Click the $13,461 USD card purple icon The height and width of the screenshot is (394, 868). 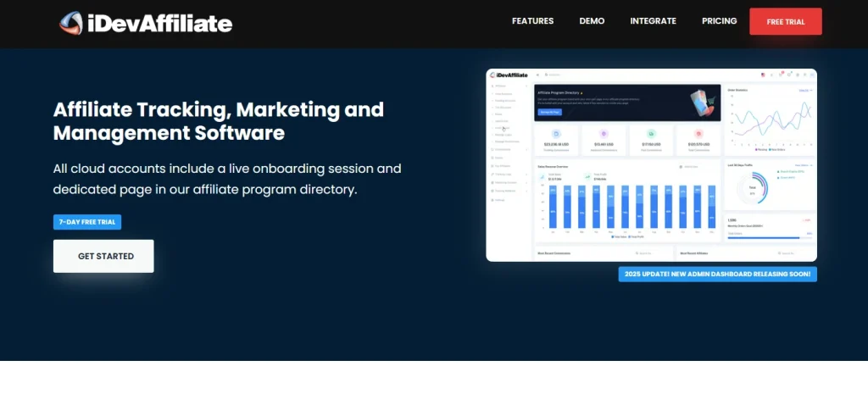point(604,133)
